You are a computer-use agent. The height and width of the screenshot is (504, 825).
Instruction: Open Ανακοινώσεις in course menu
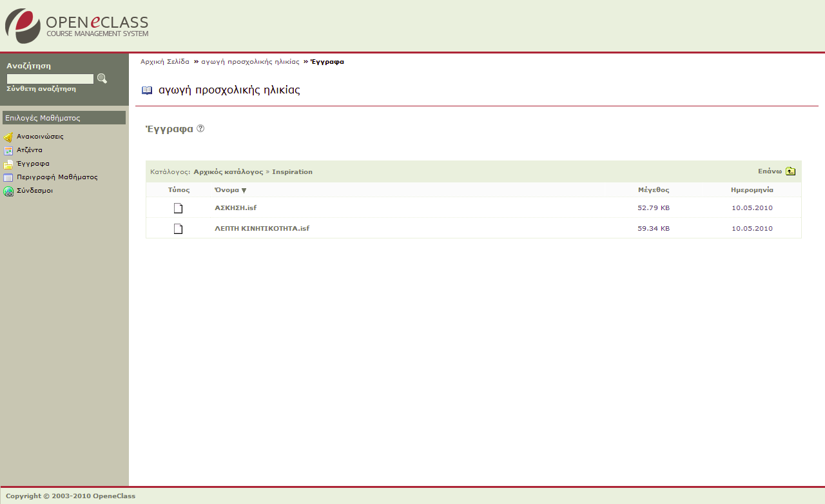click(x=40, y=137)
